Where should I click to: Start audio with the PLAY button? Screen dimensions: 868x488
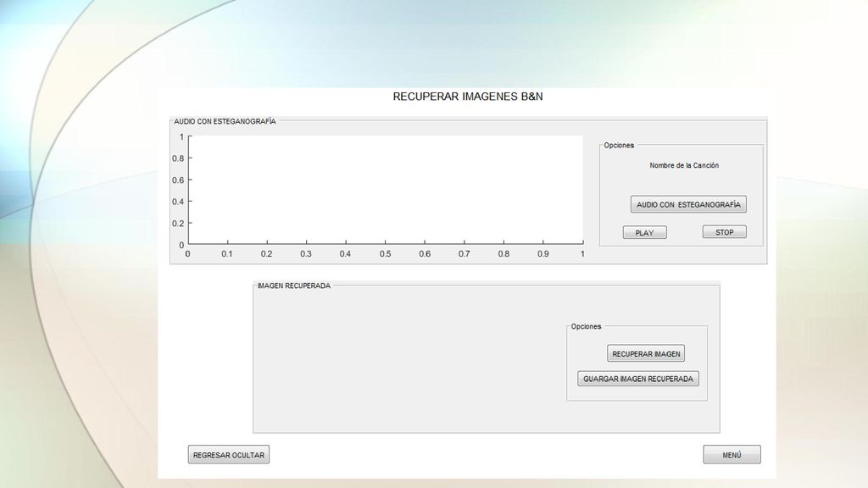click(644, 232)
